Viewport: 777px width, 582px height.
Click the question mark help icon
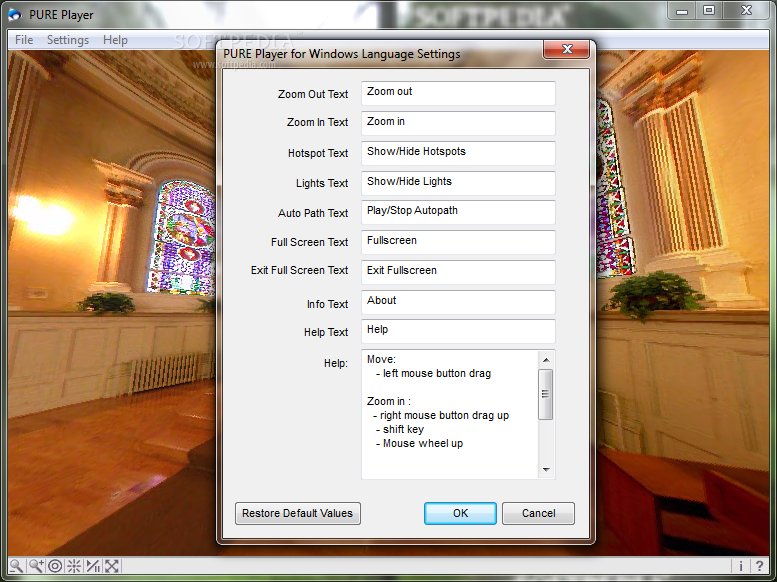(759, 566)
